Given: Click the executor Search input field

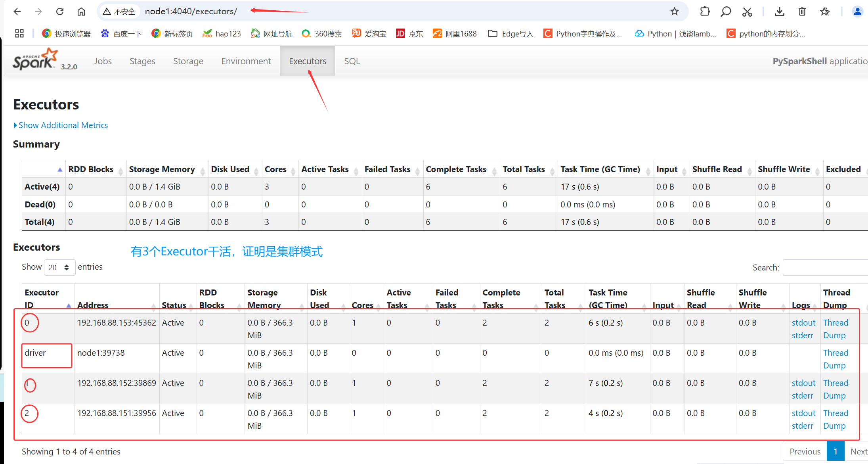Looking at the screenshot, I should pyautogui.click(x=825, y=268).
